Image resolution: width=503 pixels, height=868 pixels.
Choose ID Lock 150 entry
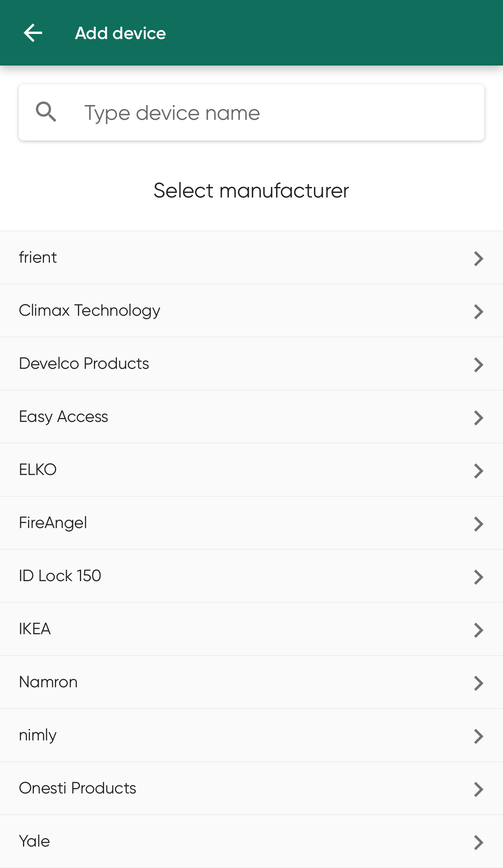click(251, 576)
